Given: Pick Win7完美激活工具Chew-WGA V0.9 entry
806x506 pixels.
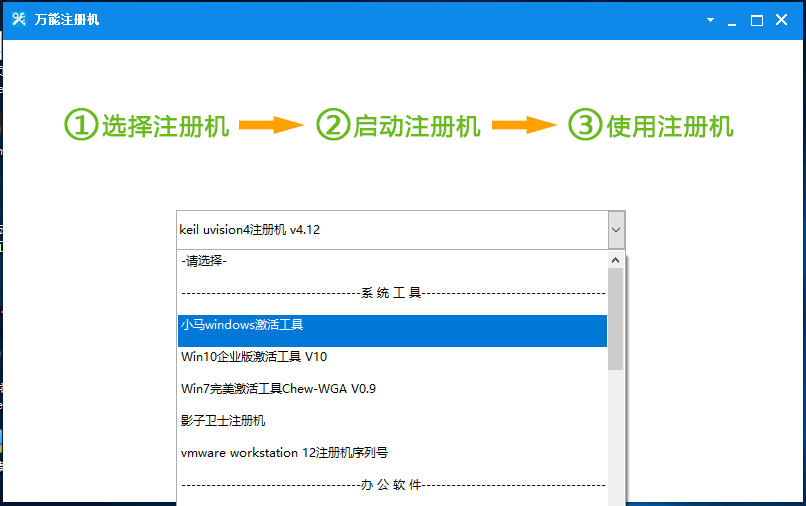Looking at the screenshot, I should 278,389.
